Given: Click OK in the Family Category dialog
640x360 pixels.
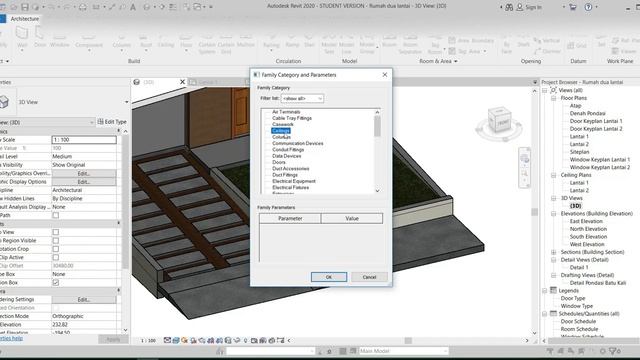Looking at the screenshot, I should click(329, 277).
